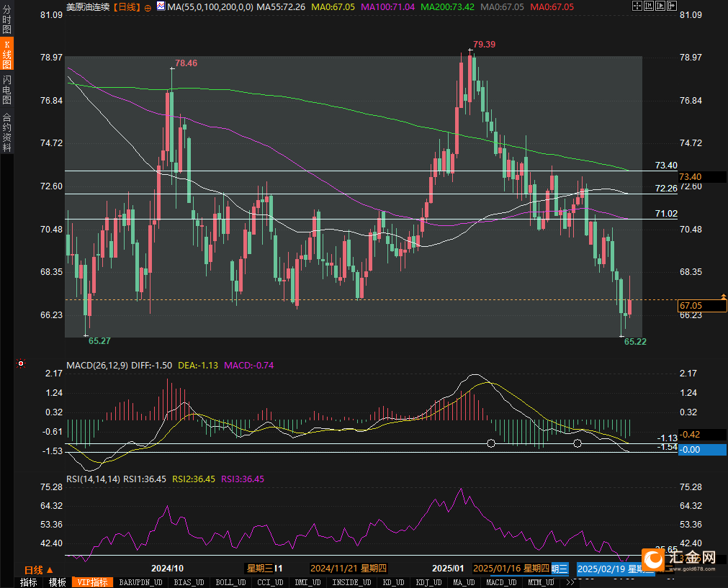Apply the BARUPDN_UD indicator
The height and width of the screenshot is (588, 728).
pos(140,582)
